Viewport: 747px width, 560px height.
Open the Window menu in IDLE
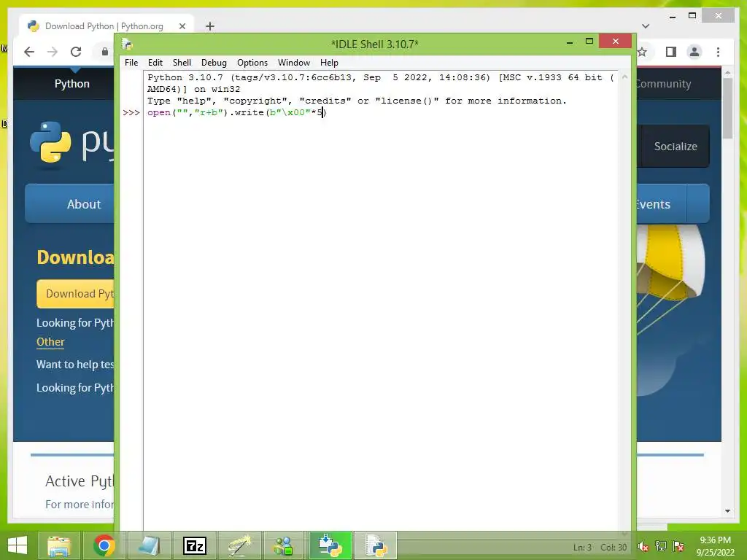tap(293, 63)
